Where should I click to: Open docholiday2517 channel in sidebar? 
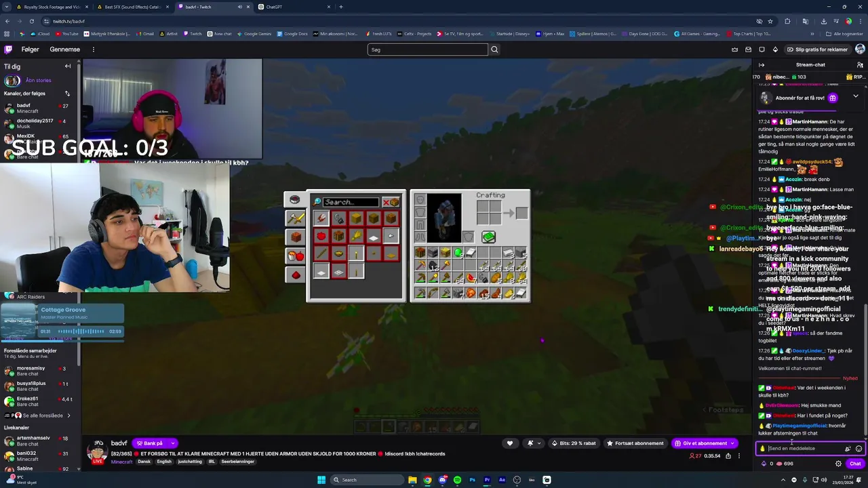click(38, 123)
